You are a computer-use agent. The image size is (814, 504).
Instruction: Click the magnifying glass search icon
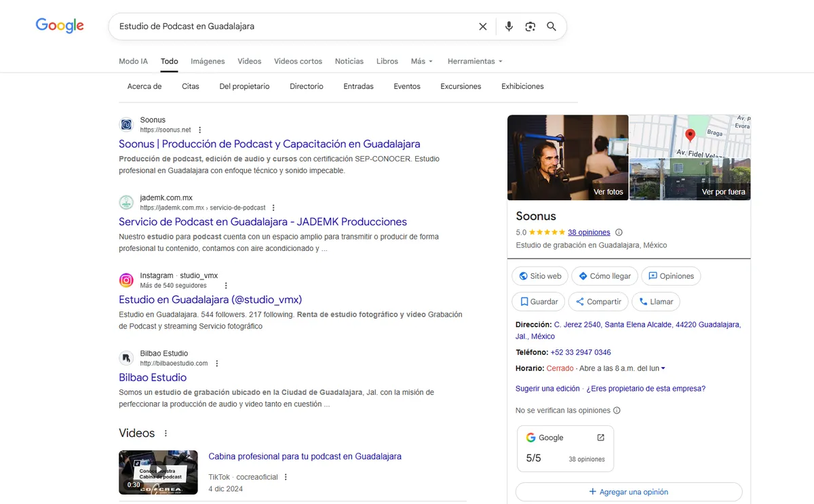click(x=551, y=26)
